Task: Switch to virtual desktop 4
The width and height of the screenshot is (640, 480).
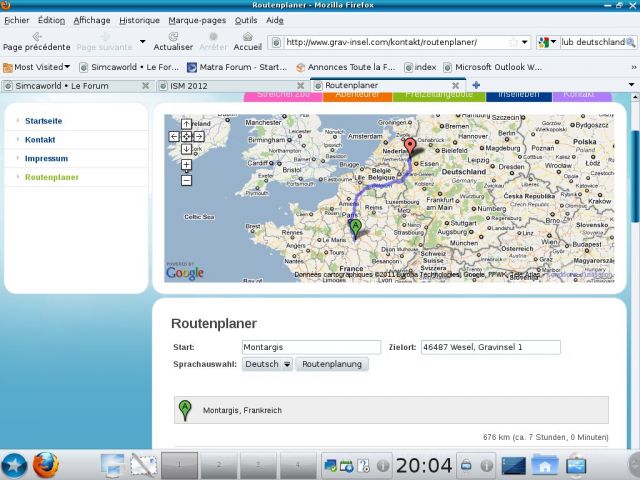Action: pyautogui.click(x=298, y=464)
